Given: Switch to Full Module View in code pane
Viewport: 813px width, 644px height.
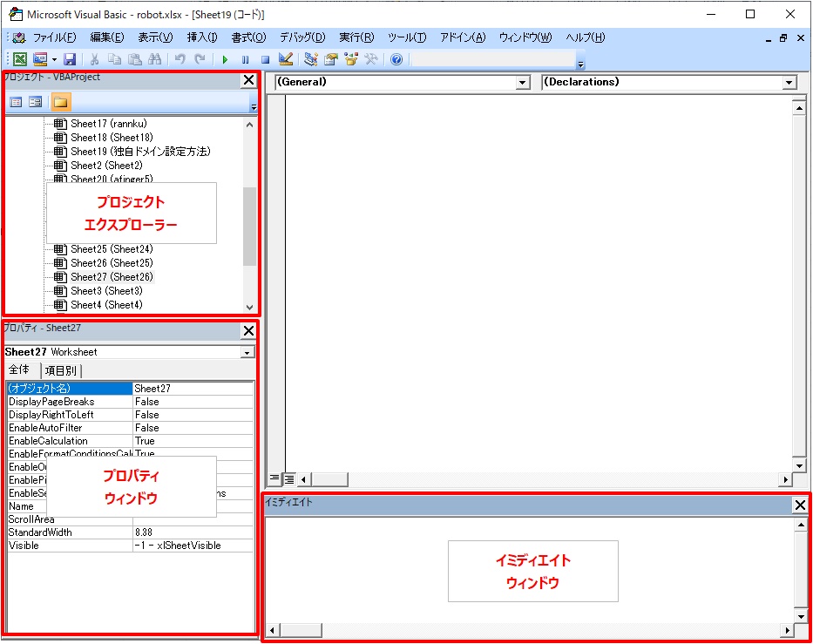Looking at the screenshot, I should point(288,478).
